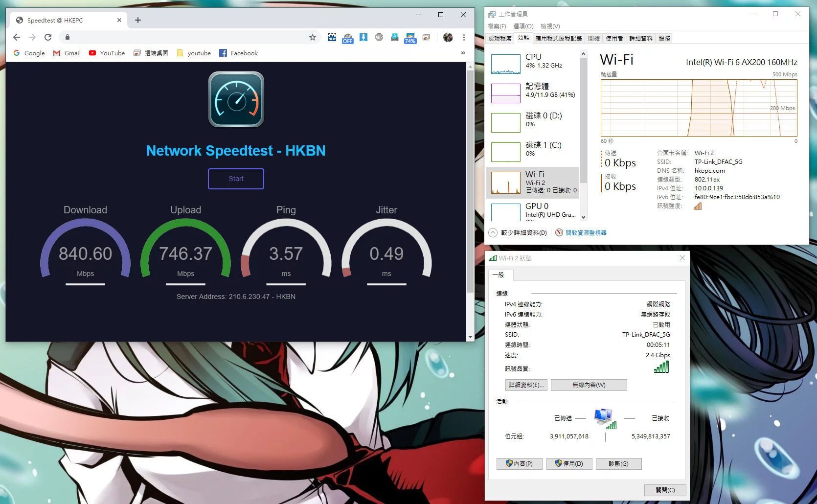This screenshot has height=504, width=817.
Task: Reload the Speedtest page
Action: coord(48,37)
